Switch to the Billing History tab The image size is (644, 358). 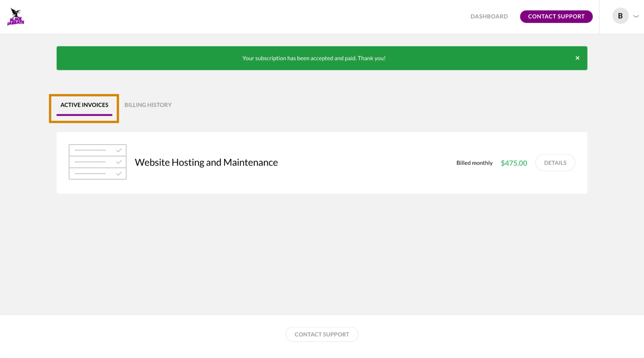tap(148, 105)
